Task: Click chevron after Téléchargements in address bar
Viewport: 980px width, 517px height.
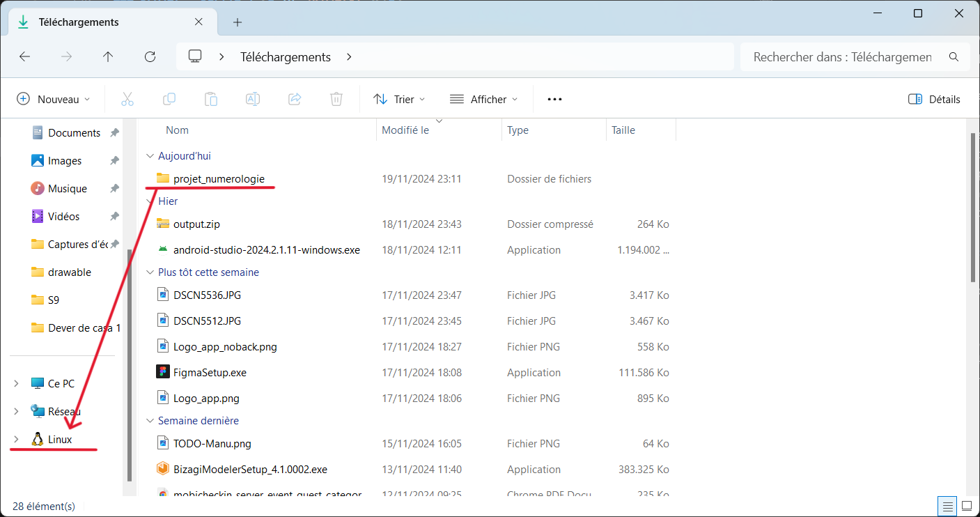Action: pyautogui.click(x=350, y=57)
